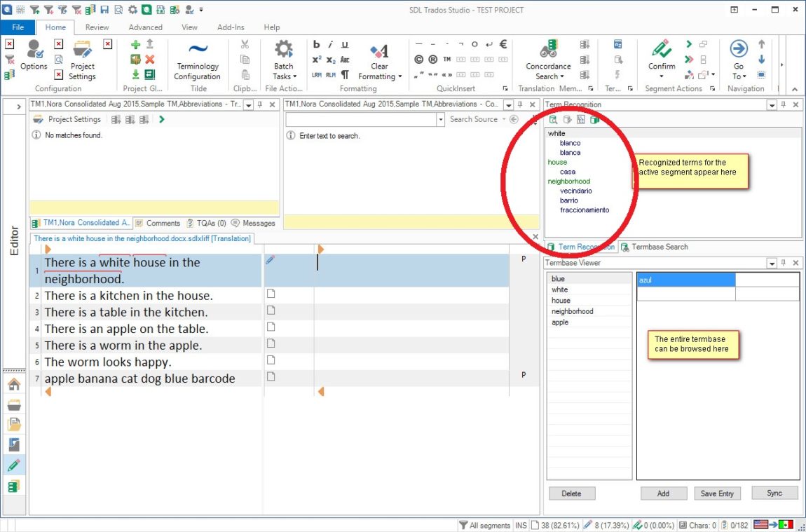The image size is (806, 532).
Task: Click segment 'The worm looks happy.'
Action: 108,362
